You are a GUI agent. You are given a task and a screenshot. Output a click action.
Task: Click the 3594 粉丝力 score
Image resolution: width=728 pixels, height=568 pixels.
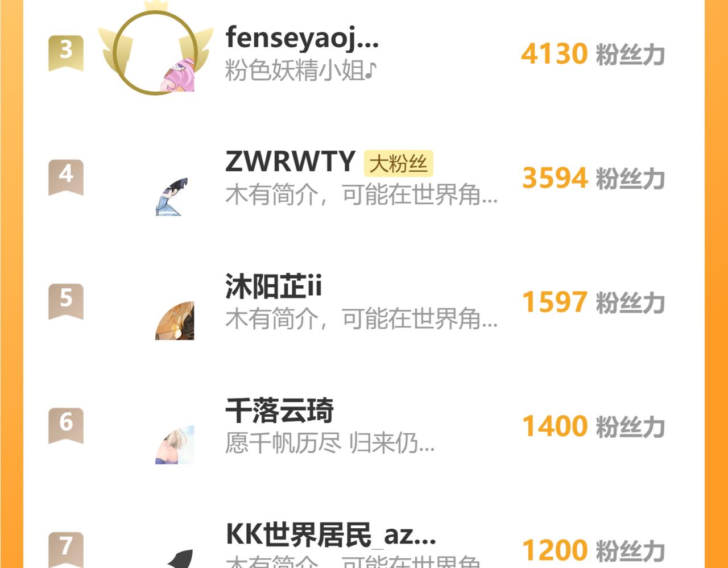point(593,178)
